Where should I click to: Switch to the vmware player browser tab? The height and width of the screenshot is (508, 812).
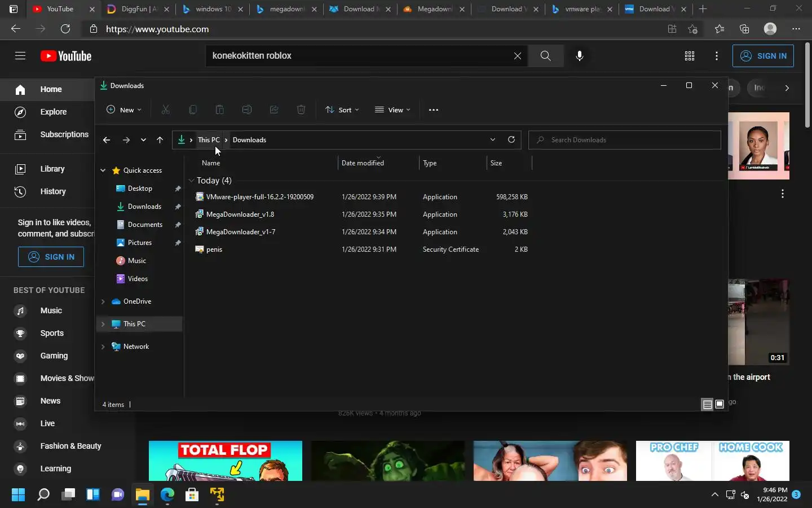coord(582,9)
